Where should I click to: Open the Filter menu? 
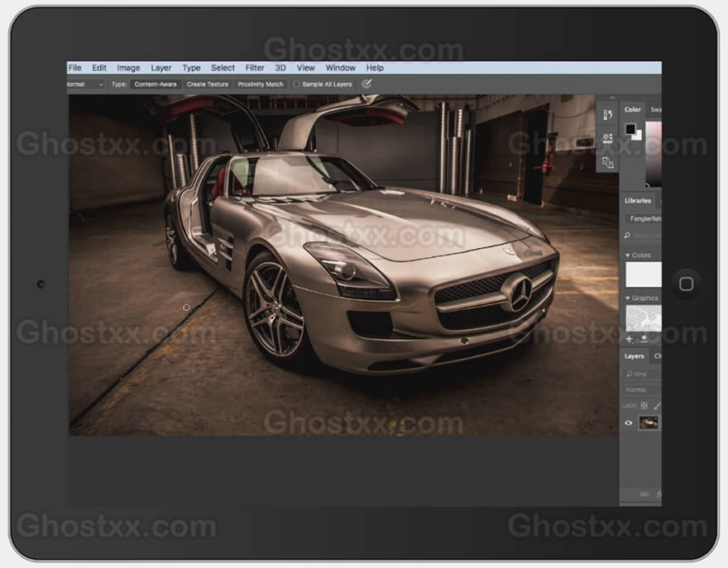click(x=255, y=68)
